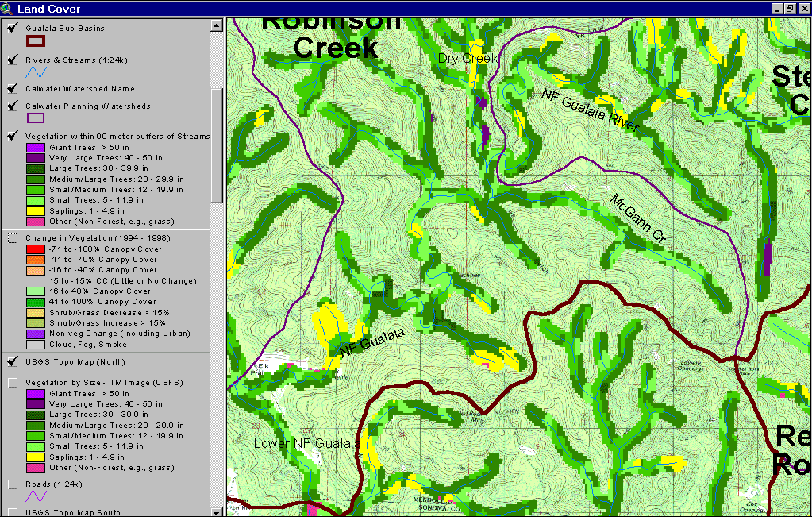Click Saplings swatch under Vegetation by Size
This screenshot has width=812, height=517.
click(x=36, y=457)
